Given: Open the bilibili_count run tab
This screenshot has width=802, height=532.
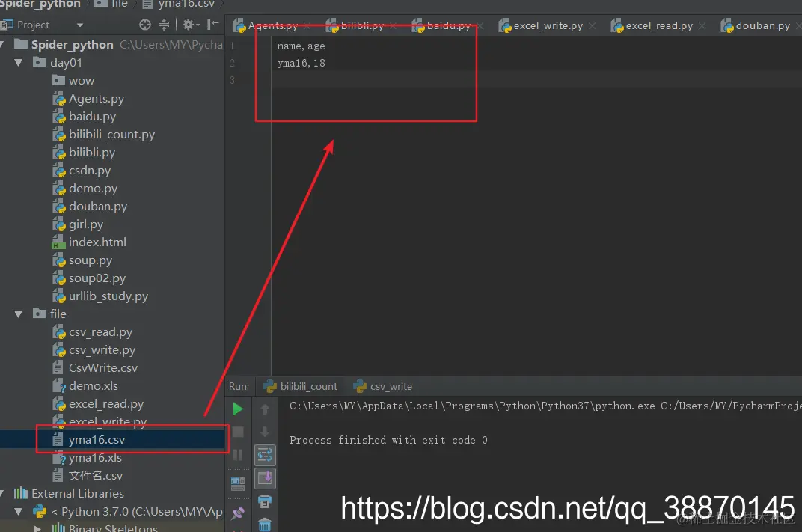Looking at the screenshot, I should coord(301,386).
